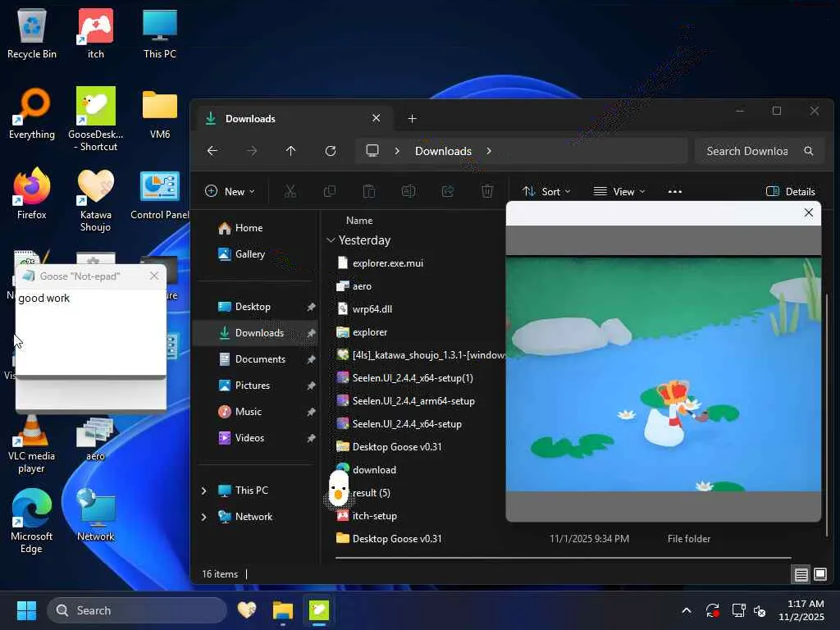Open Control Panel desktop icon
This screenshot has width=840, height=630.
click(x=160, y=195)
